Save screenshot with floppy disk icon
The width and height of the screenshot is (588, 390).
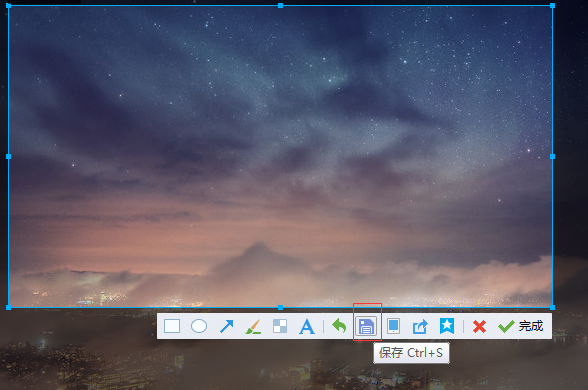pyautogui.click(x=366, y=326)
